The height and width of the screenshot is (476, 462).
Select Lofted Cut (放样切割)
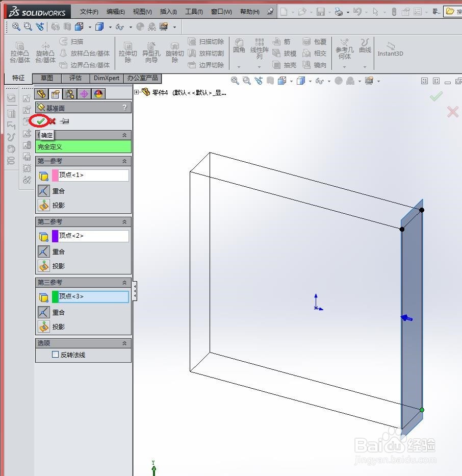pos(206,54)
